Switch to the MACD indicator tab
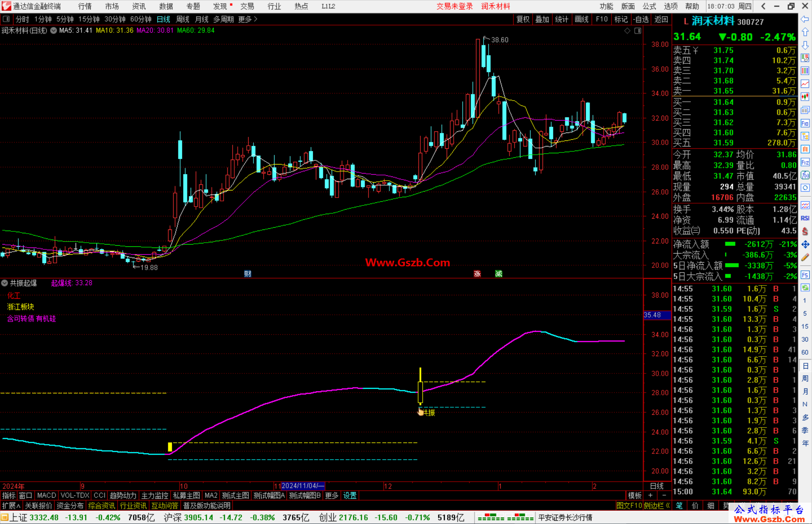Viewport: 812px width, 524px height. tap(46, 496)
